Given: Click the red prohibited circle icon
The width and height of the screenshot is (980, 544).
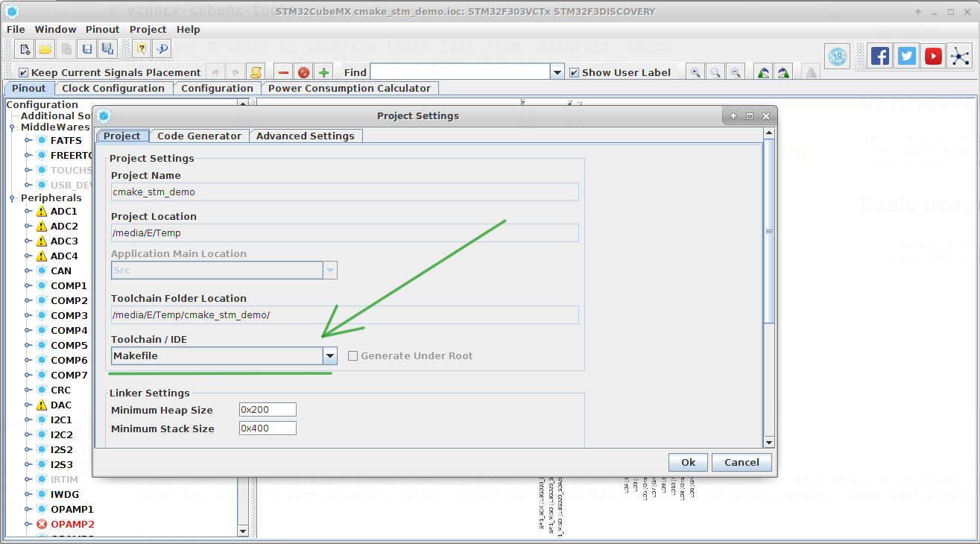Looking at the screenshot, I should click(303, 72).
